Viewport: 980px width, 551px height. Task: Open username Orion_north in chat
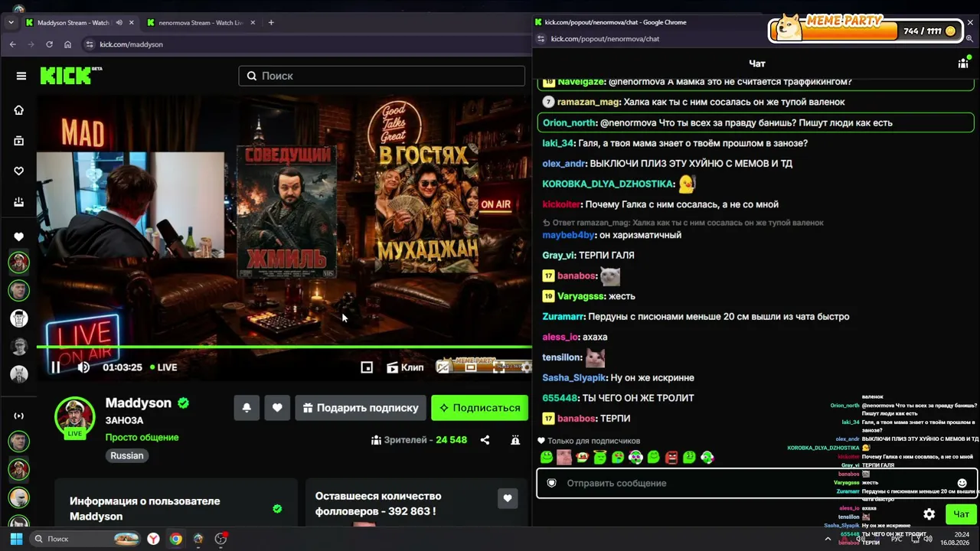pos(569,122)
